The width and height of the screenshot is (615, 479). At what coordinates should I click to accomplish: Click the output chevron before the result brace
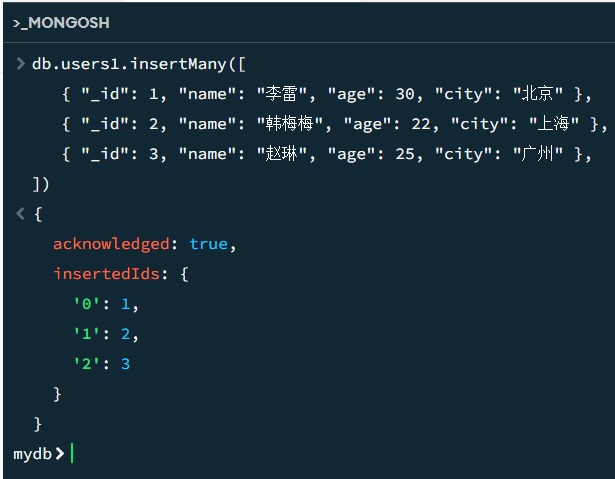click(x=21, y=214)
